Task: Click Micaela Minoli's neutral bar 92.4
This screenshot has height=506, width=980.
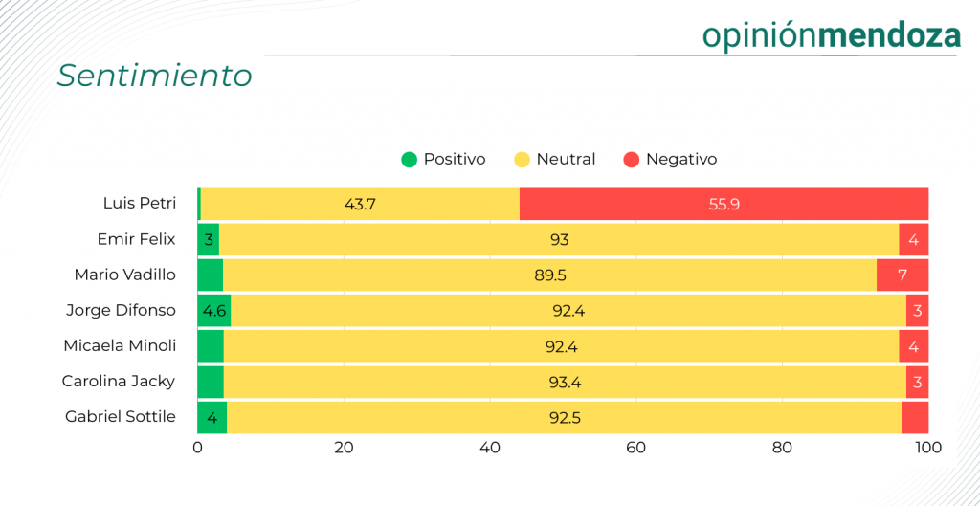Action: pyautogui.click(x=561, y=346)
